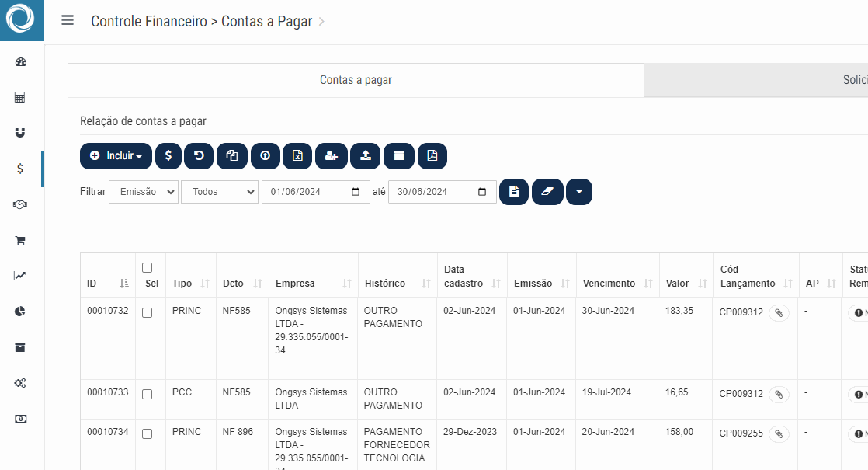The image size is (868, 470).
Task: Click the archive box toolbar button
Action: (x=398, y=156)
